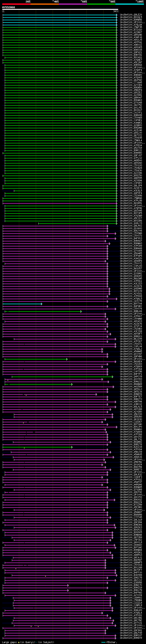Click label UniRef100_C5YDW9

(131, 233)
